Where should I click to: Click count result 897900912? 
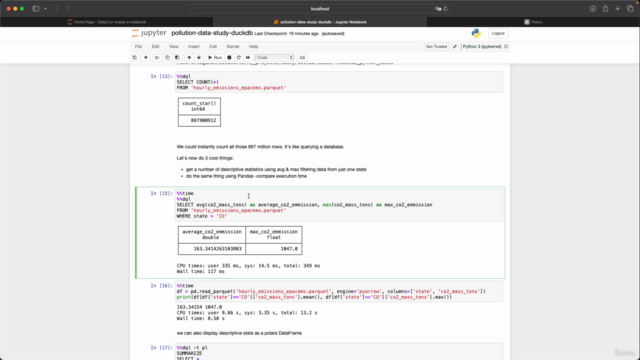(203, 120)
